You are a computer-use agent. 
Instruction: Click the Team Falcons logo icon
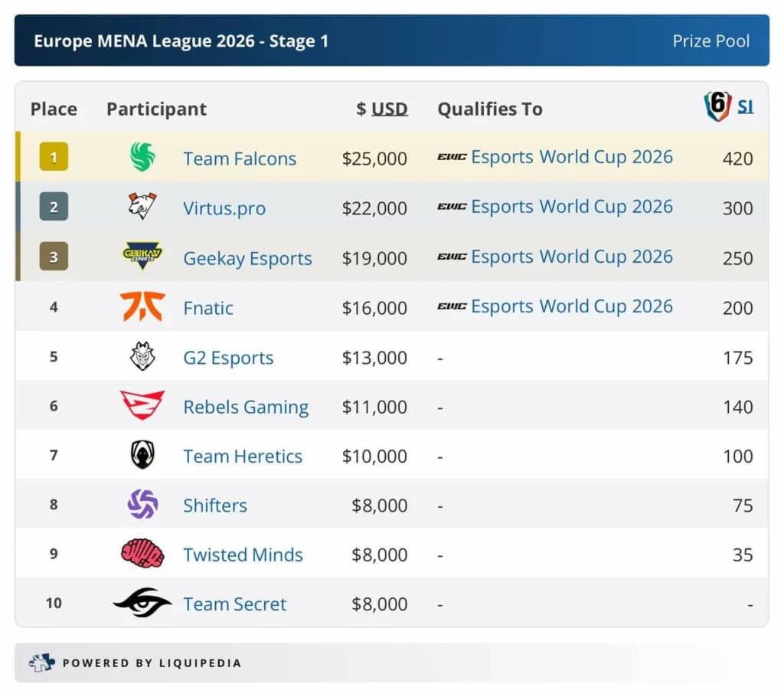click(x=142, y=156)
